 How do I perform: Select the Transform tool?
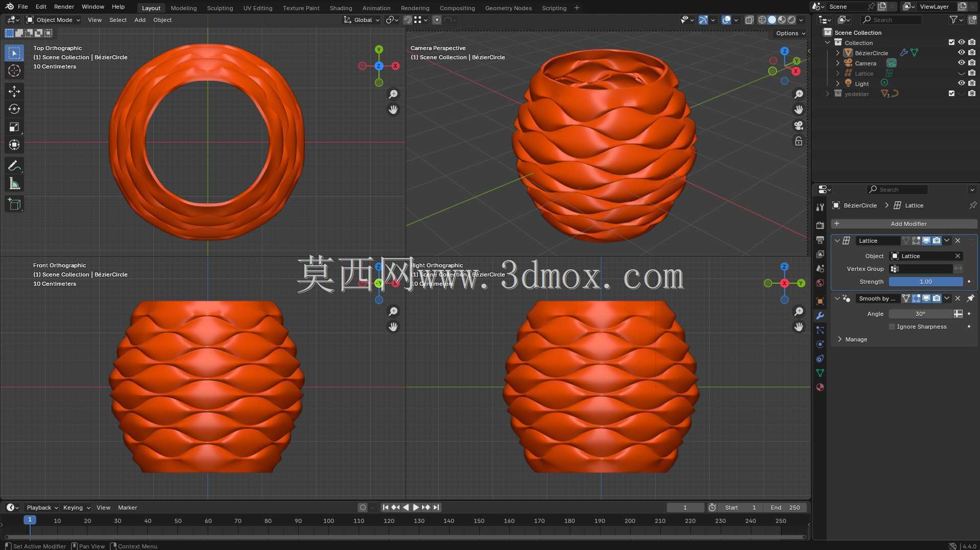tap(14, 145)
